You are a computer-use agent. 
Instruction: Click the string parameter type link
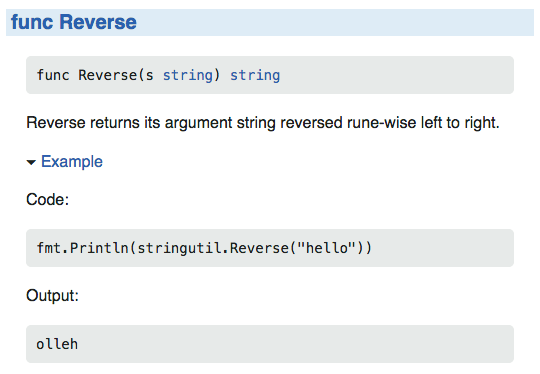[188, 75]
